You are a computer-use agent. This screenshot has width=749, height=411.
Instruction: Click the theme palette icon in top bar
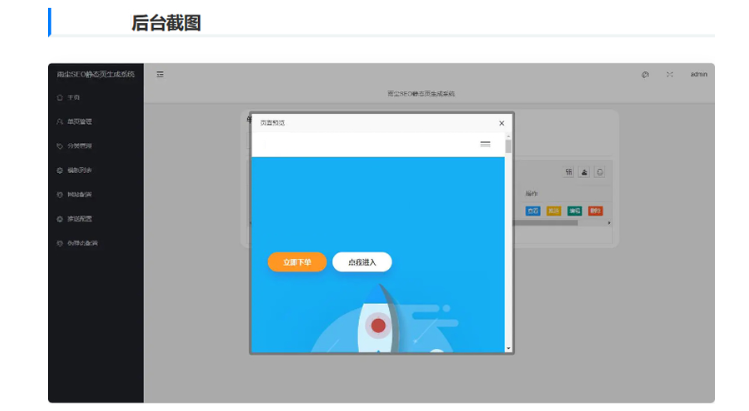(645, 74)
